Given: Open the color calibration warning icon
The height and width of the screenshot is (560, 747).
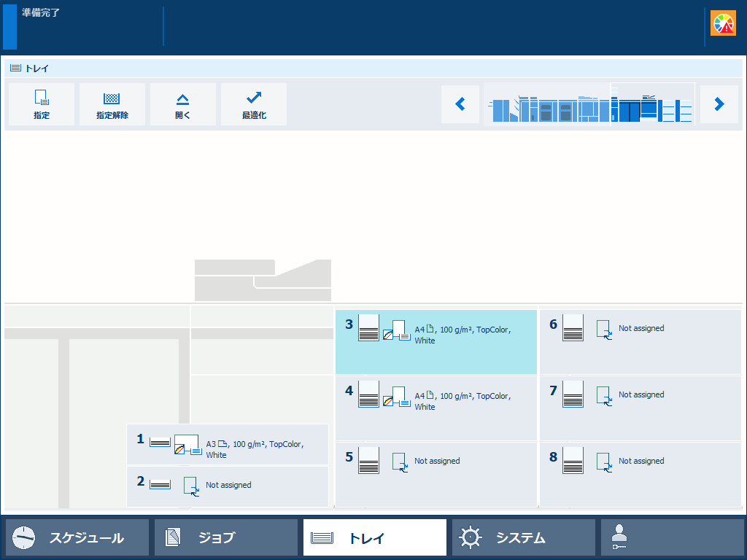Looking at the screenshot, I should click(723, 23).
